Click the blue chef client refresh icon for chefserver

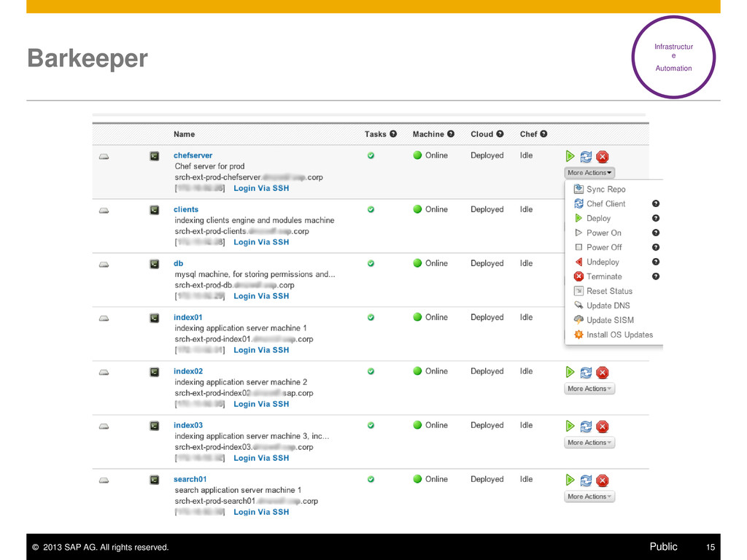coord(586,157)
